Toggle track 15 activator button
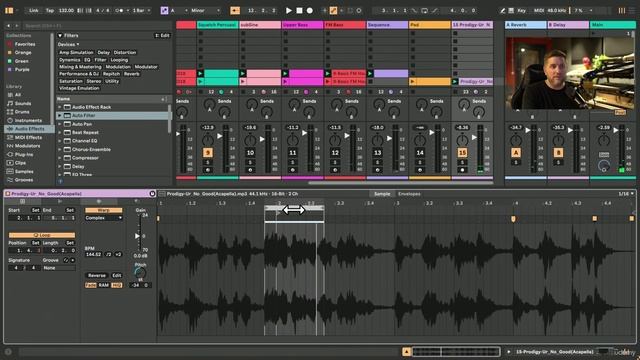640x360 pixels. [x=462, y=153]
